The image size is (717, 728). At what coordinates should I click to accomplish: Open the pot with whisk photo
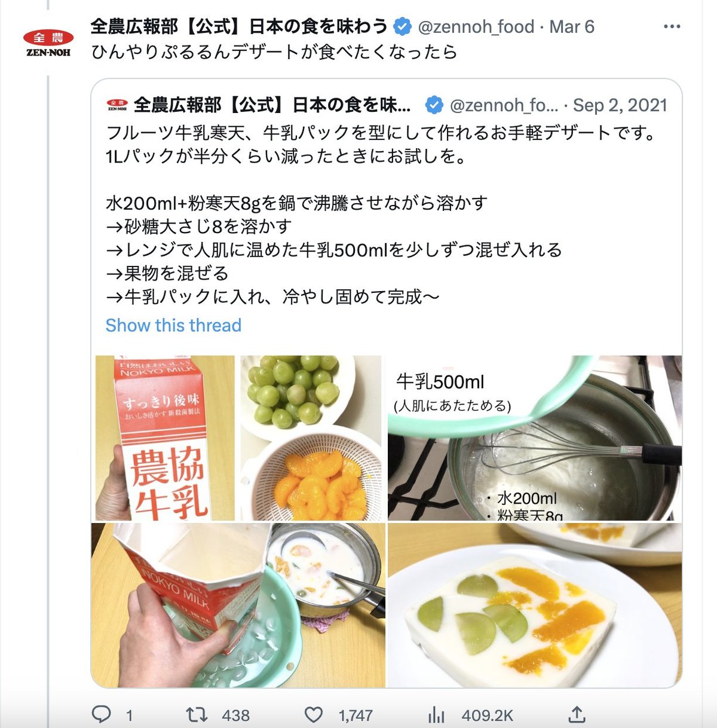click(x=535, y=438)
